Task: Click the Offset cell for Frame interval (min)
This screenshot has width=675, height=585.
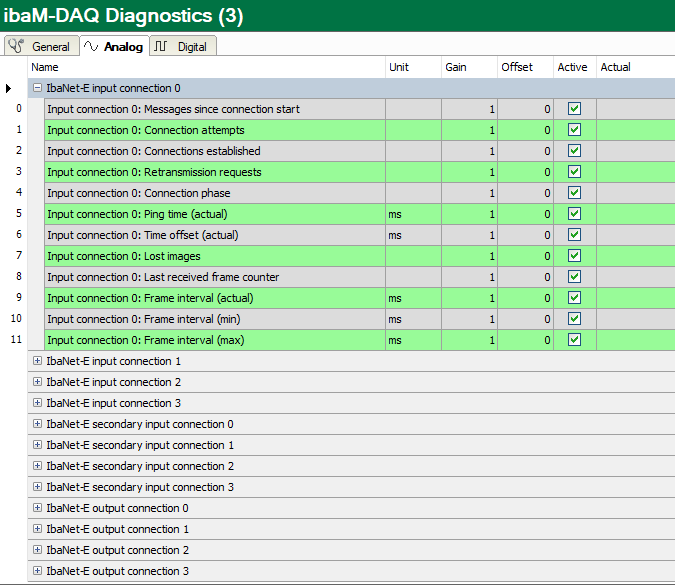Action: [525, 319]
